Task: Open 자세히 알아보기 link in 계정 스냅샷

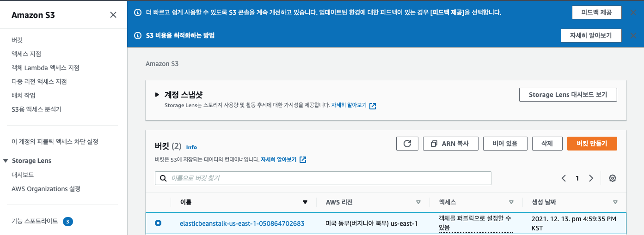Action: pyautogui.click(x=349, y=105)
